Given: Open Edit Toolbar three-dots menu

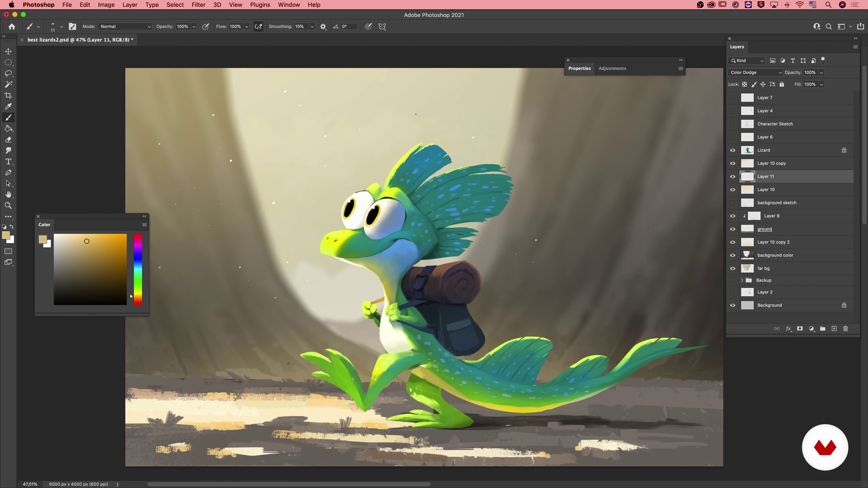Looking at the screenshot, I should tap(8, 217).
